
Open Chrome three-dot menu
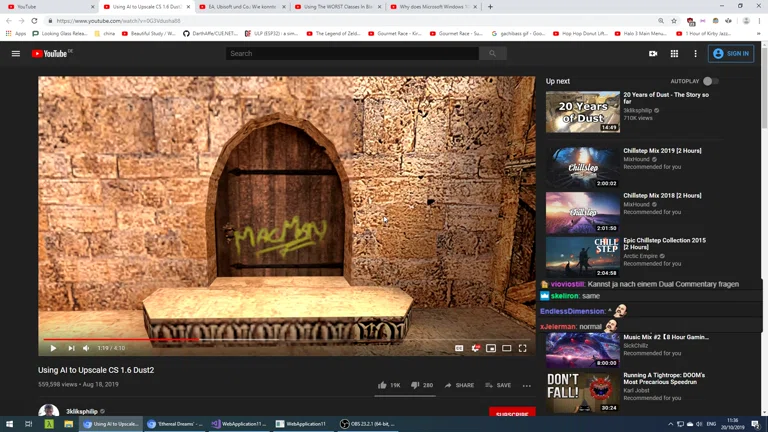click(x=759, y=21)
